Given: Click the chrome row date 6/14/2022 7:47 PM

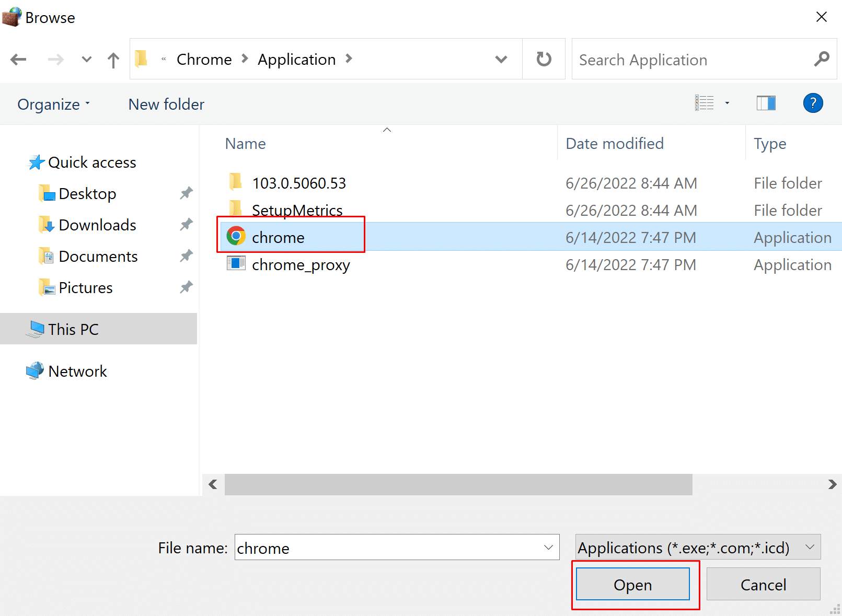Looking at the screenshot, I should point(631,238).
